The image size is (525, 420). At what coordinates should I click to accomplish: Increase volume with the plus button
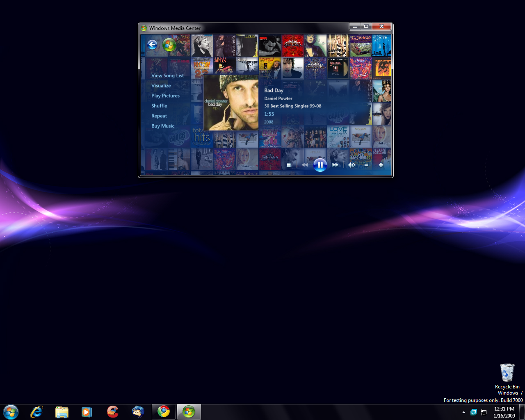click(381, 165)
